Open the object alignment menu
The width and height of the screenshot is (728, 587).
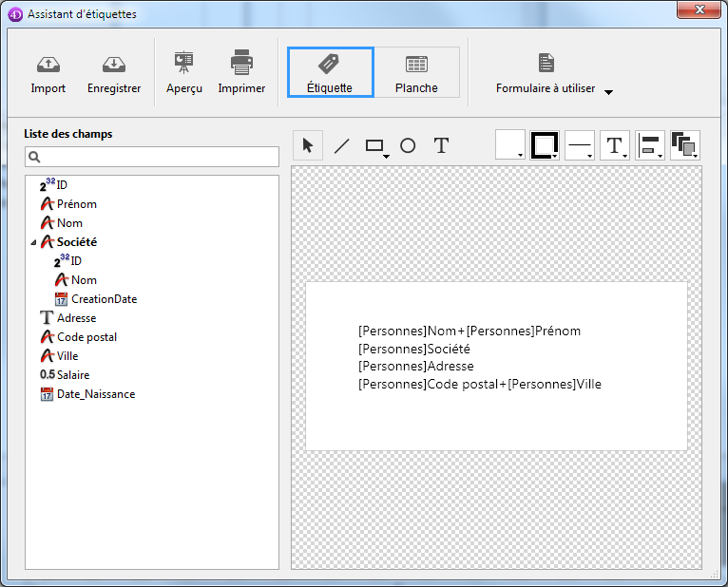[650, 145]
